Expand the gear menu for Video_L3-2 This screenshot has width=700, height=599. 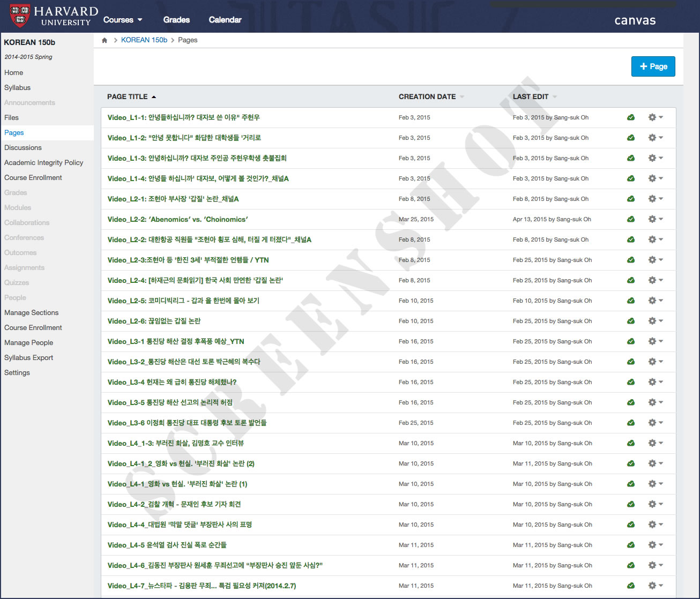point(656,362)
